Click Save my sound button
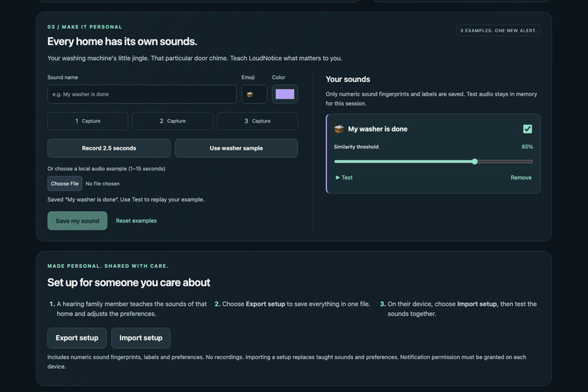 coord(77,221)
